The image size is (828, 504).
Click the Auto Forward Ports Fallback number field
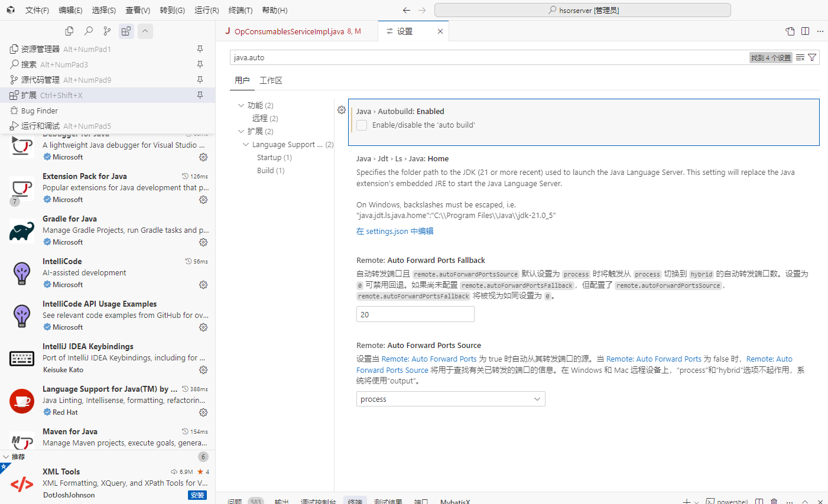pos(415,314)
